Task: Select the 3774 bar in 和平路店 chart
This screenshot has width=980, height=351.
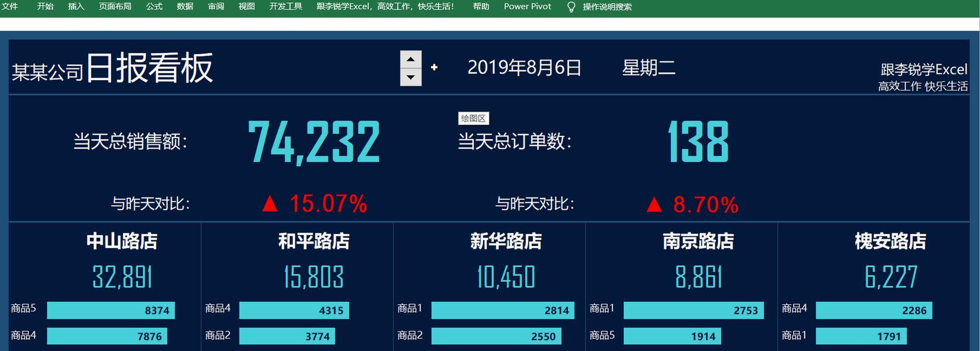Action: tap(287, 336)
